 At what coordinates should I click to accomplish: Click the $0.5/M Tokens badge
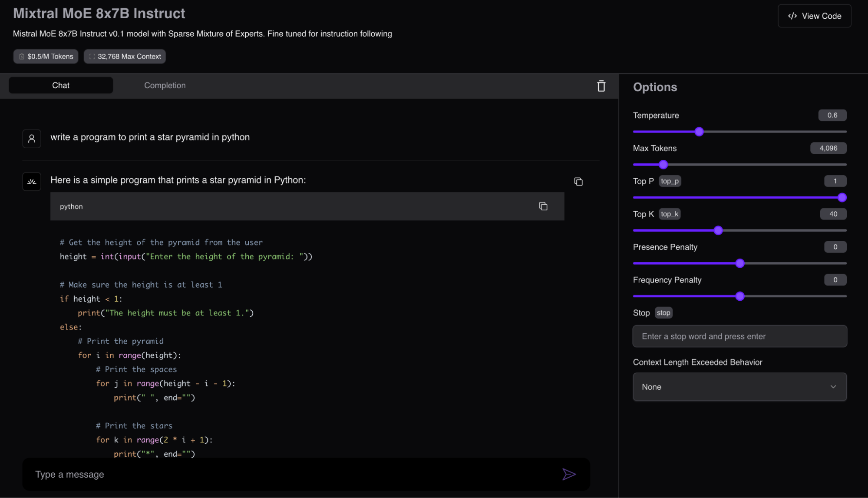tap(46, 56)
